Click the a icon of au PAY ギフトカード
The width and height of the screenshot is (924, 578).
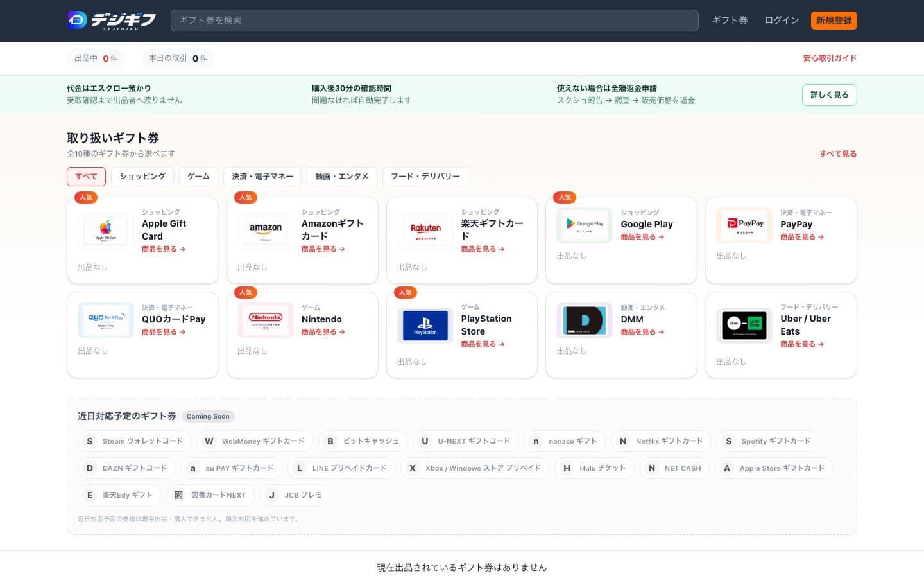tap(193, 468)
